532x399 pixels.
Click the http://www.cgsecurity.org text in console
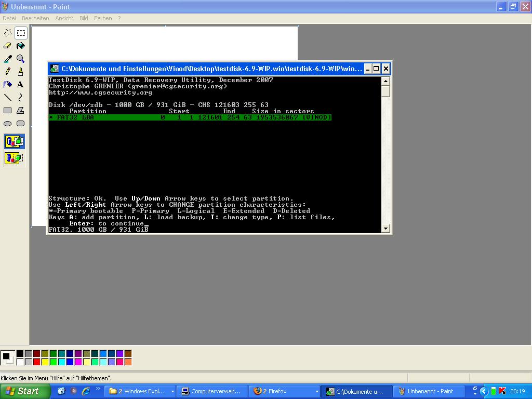point(100,92)
